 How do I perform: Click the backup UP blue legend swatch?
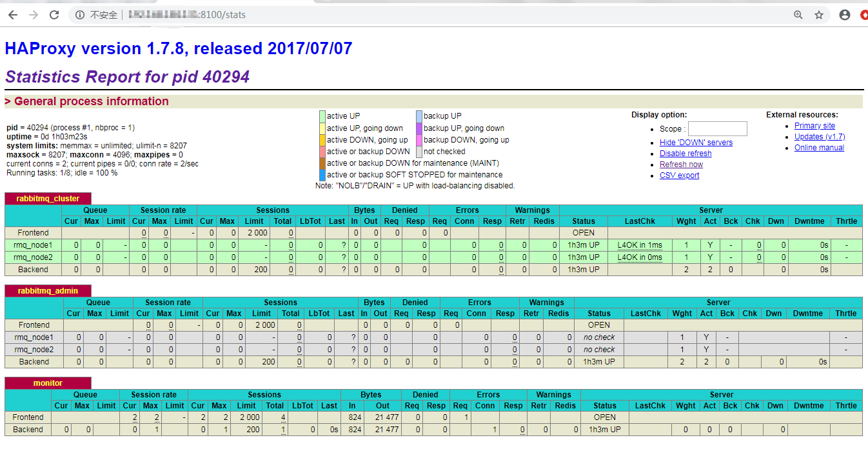click(x=419, y=116)
